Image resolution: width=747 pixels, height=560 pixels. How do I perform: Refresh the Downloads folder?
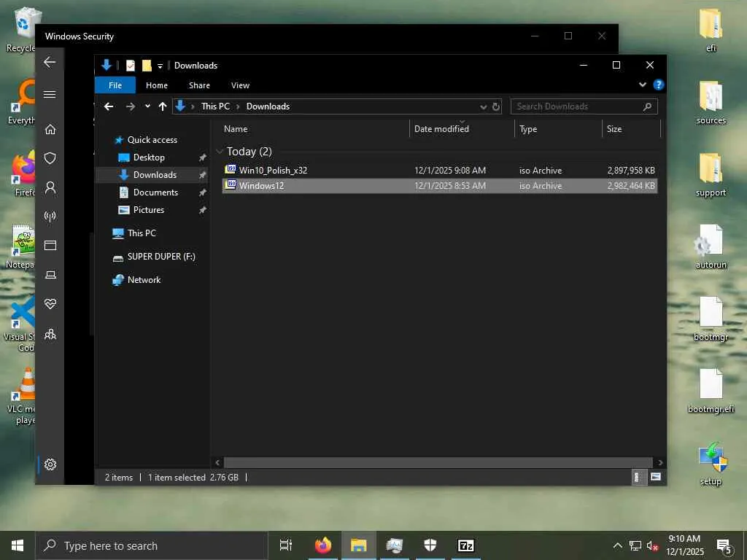[496, 106]
